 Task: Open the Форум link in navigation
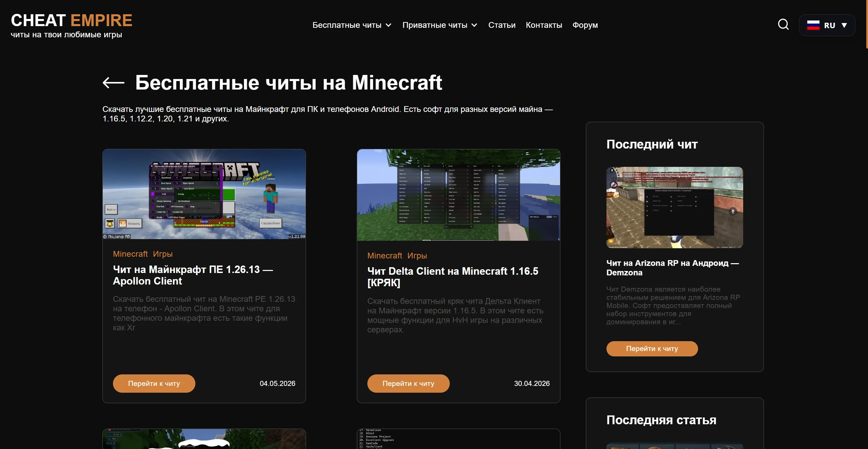pos(585,25)
